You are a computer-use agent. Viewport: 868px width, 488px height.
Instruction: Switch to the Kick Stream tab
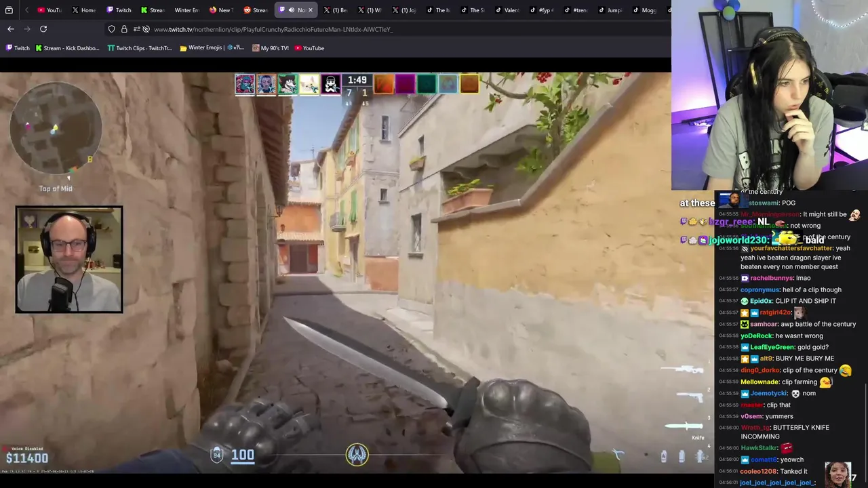click(153, 10)
